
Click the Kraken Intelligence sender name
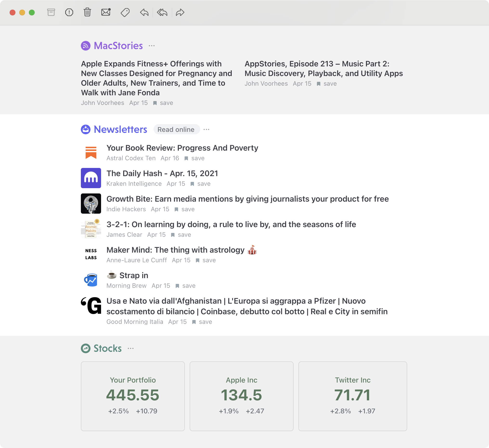[x=134, y=184]
